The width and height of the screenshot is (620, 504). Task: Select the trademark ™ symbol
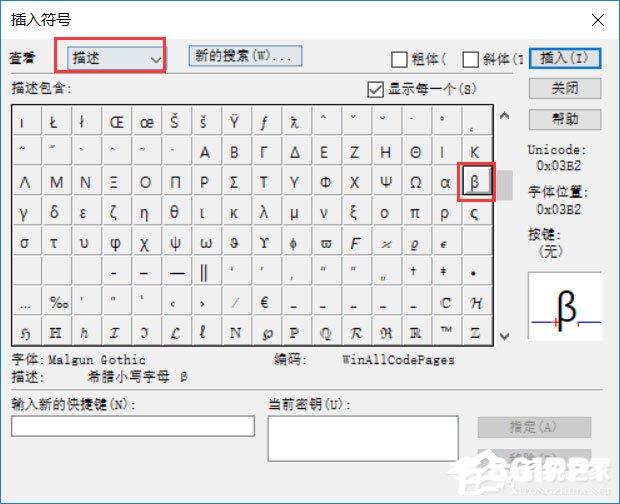coord(446,332)
